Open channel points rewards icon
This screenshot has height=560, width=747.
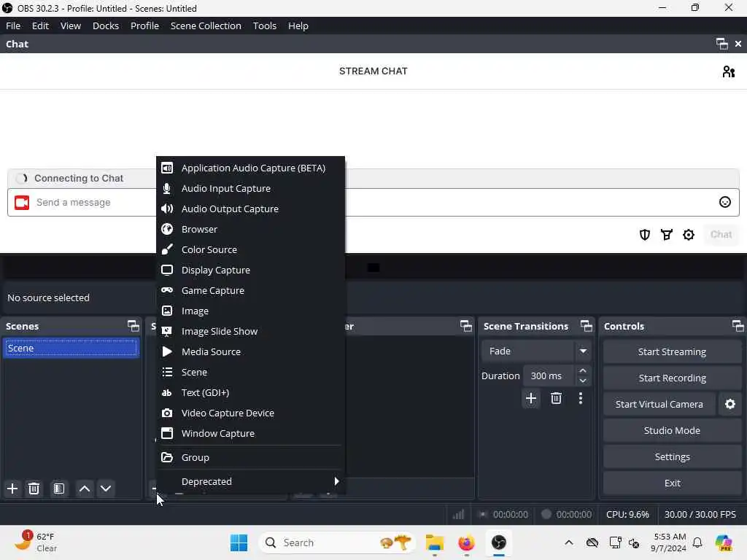(x=667, y=235)
